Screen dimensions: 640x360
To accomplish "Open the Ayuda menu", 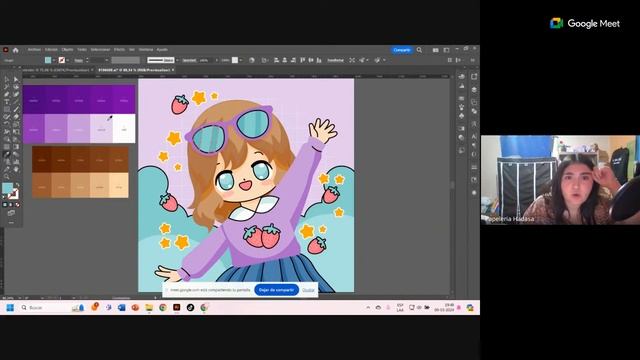I will (162, 50).
